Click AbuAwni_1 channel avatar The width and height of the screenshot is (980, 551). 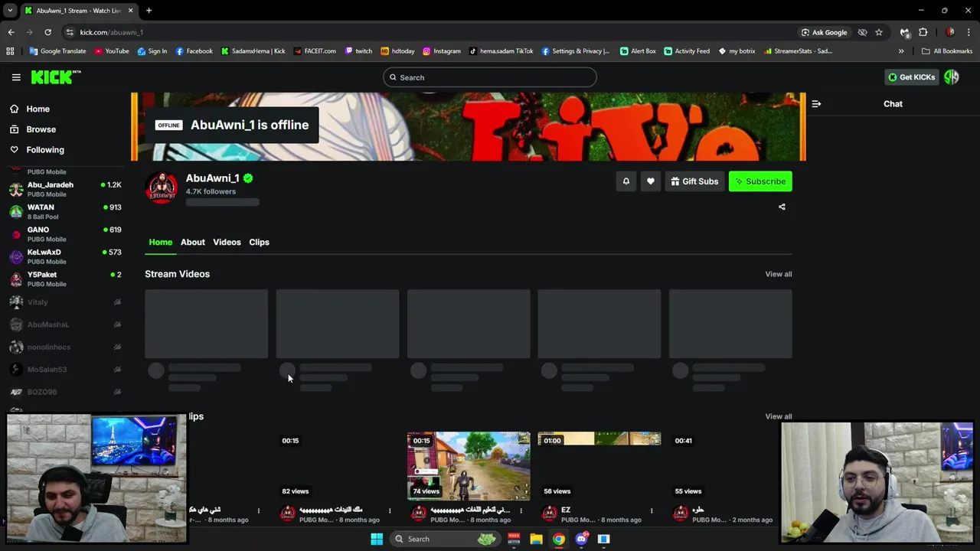(x=162, y=187)
